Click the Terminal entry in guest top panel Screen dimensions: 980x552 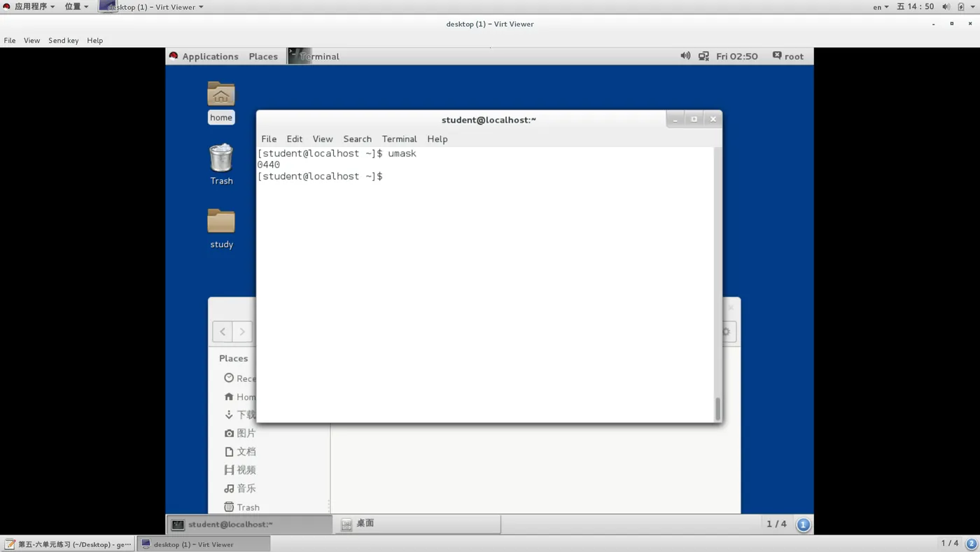(314, 56)
